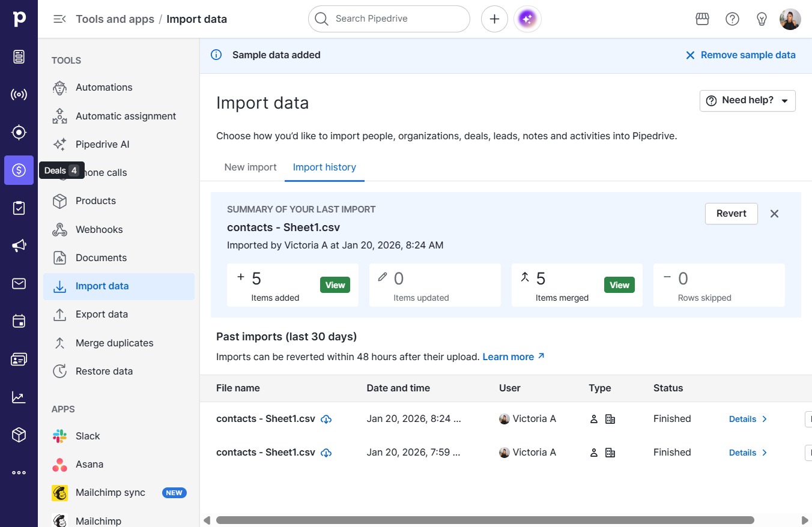This screenshot has height=527, width=812.
Task: Open the Learn more link about reverting imports
Action: (514, 357)
